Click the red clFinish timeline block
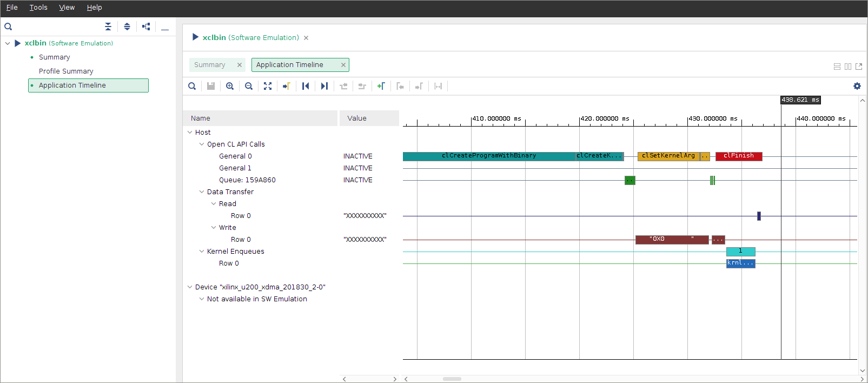The height and width of the screenshot is (383, 868). click(739, 156)
